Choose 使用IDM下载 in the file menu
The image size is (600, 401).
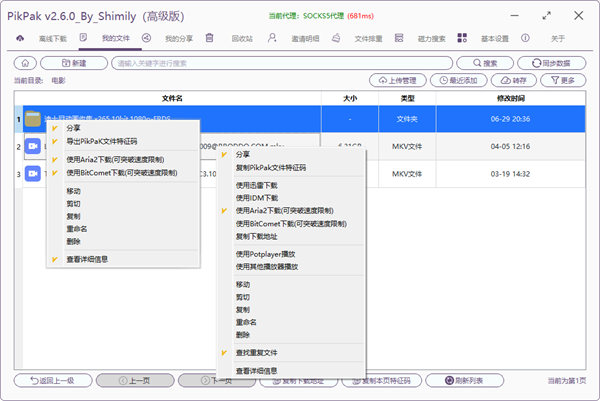pos(291,198)
